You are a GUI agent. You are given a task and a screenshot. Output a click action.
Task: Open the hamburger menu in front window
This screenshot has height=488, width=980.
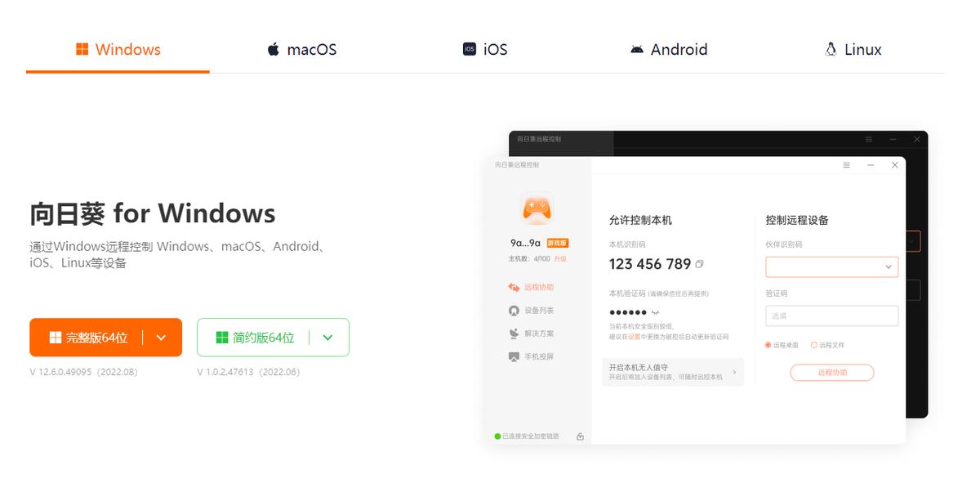pos(847,165)
